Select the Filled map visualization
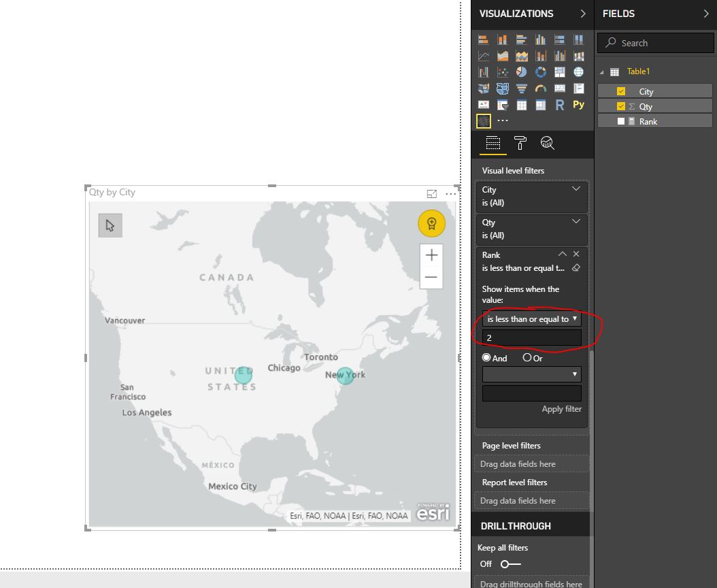Image resolution: width=717 pixels, height=588 pixels. point(484,88)
